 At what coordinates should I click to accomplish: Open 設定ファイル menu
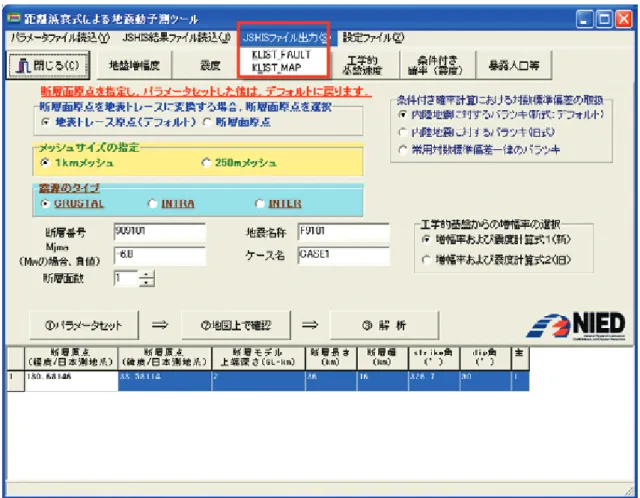373,38
